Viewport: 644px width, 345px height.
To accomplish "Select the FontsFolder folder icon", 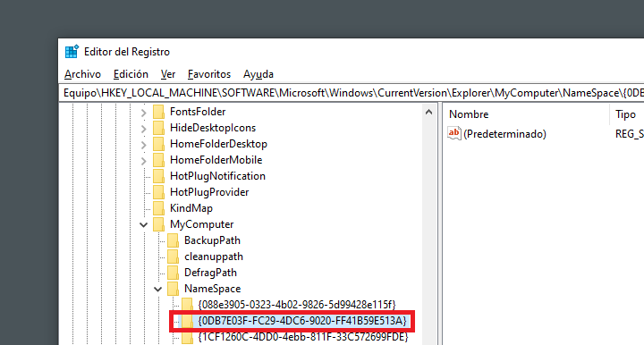I will click(x=158, y=112).
